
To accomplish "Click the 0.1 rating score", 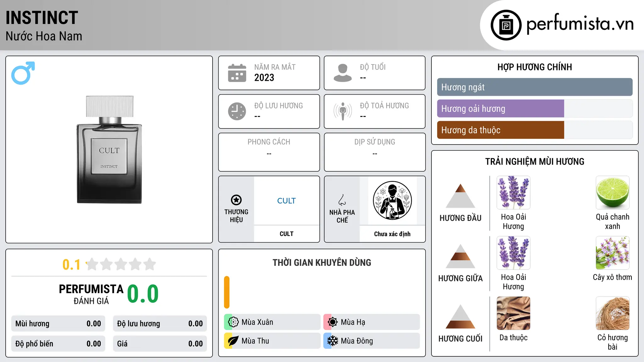I will click(x=71, y=265).
